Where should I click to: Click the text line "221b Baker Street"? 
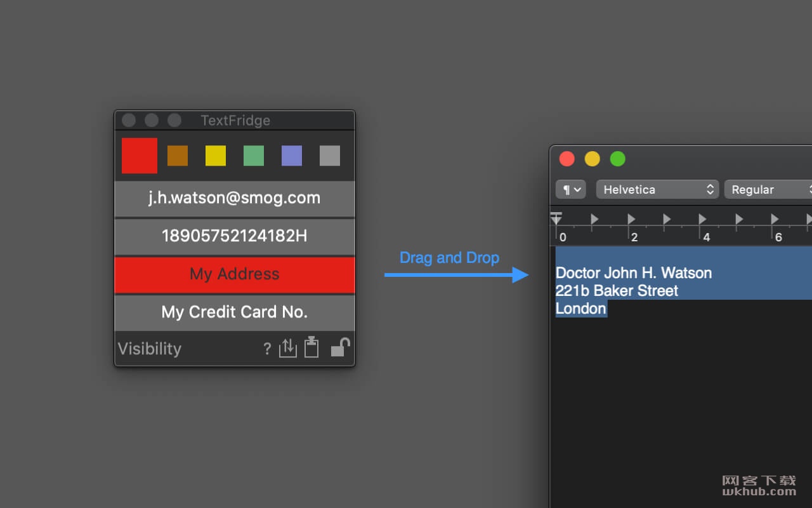click(x=617, y=291)
